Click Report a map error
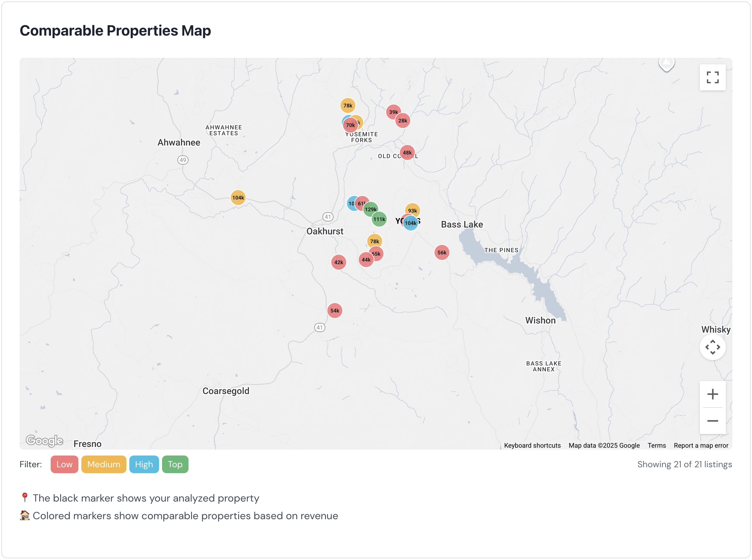 tap(701, 445)
